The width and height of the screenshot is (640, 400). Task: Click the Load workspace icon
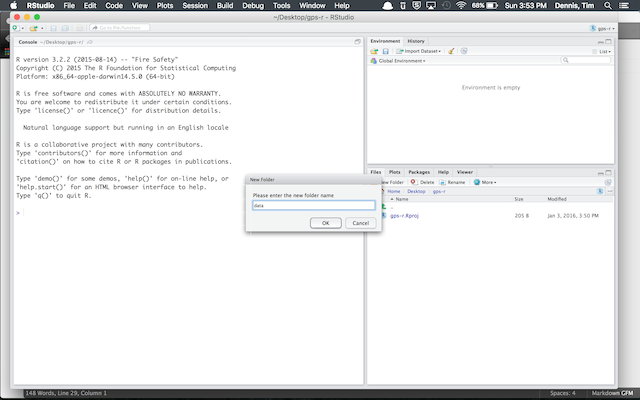pyautogui.click(x=374, y=51)
